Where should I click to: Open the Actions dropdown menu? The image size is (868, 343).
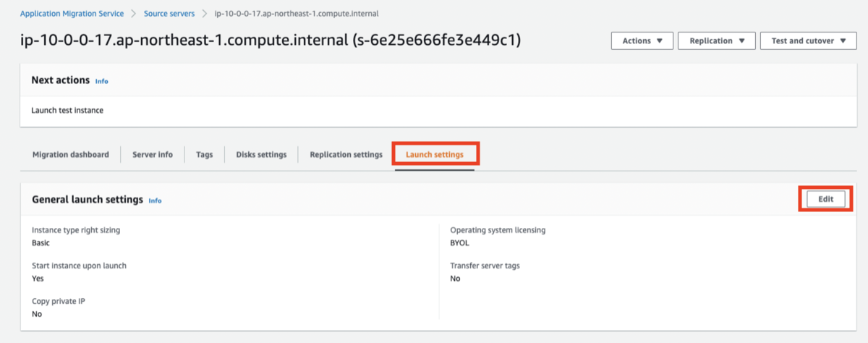pyautogui.click(x=642, y=41)
